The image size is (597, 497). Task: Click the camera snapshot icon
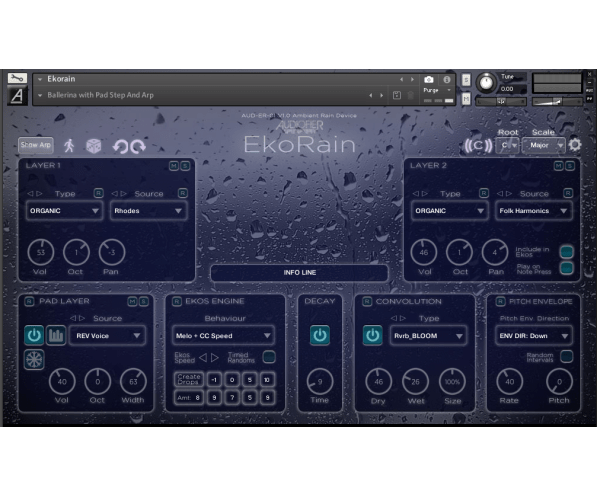(429, 79)
